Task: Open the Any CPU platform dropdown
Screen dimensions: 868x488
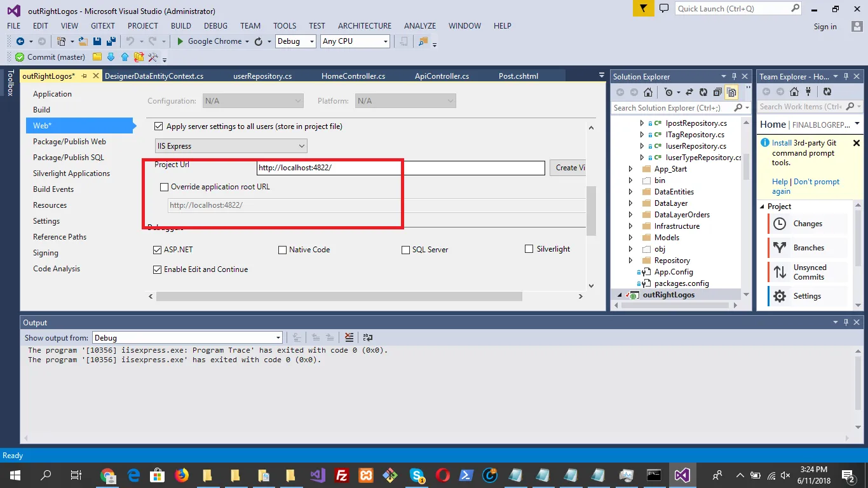Action: 355,41
